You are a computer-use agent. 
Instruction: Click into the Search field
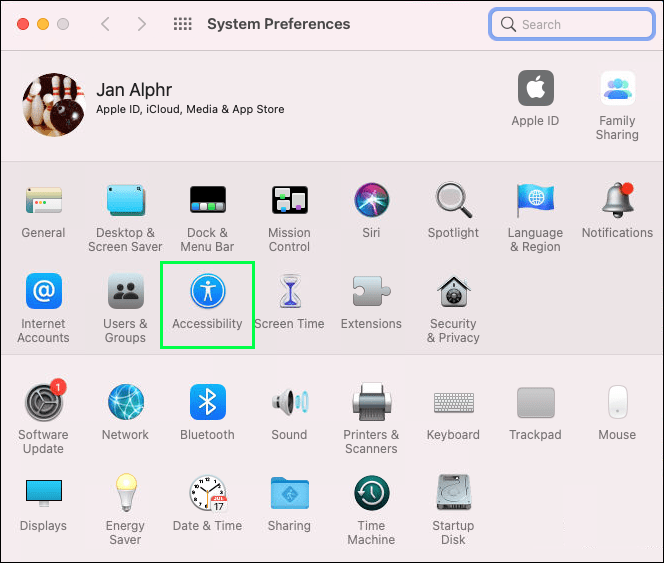(572, 24)
